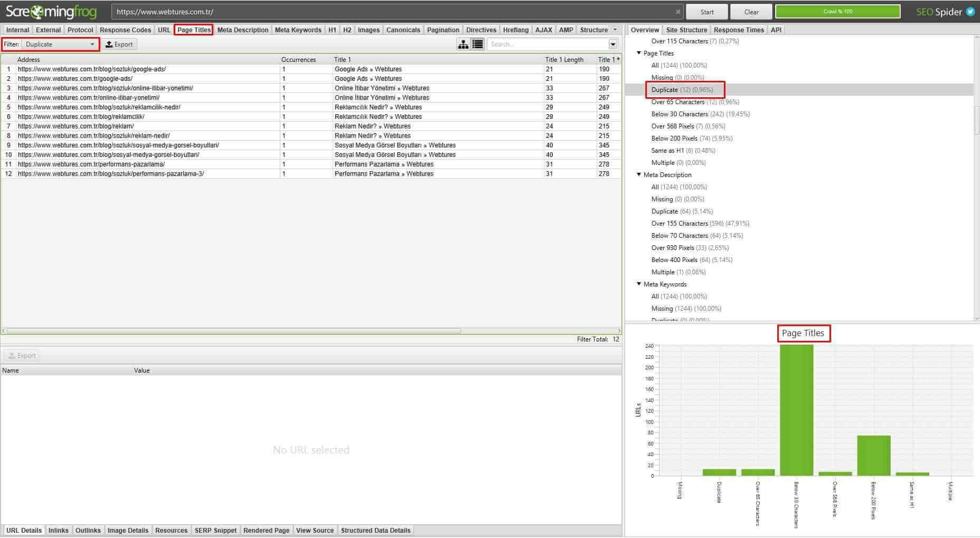Select Duplicate (12) under Page Titles in Overview
The height and width of the screenshot is (538, 980).
(684, 89)
